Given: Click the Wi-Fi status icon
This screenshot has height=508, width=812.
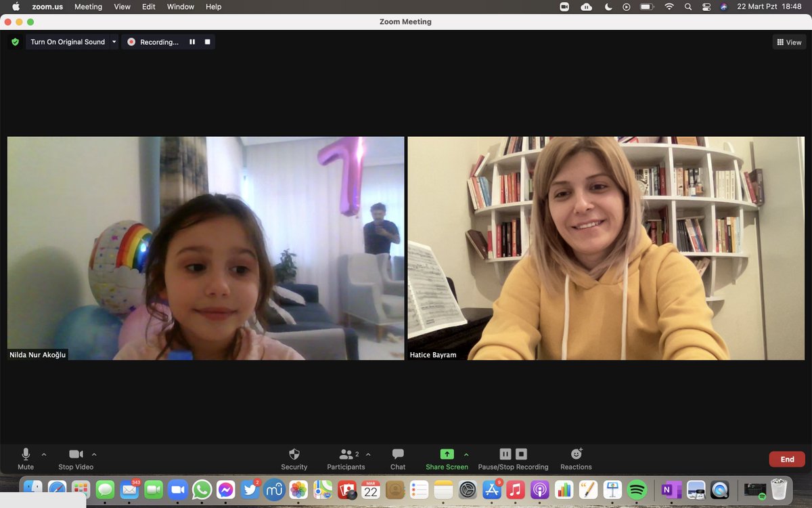Looking at the screenshot, I should (669, 7).
